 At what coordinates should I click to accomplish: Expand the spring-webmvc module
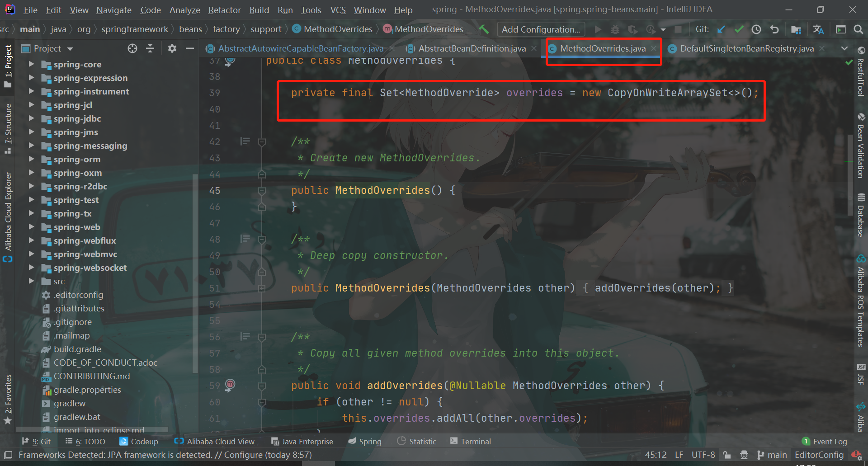(31, 254)
